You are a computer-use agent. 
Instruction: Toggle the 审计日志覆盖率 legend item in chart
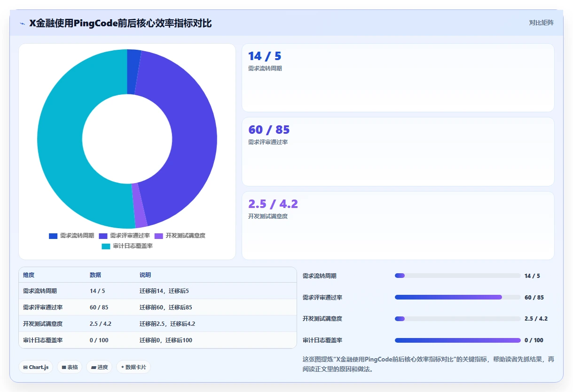tap(127, 246)
